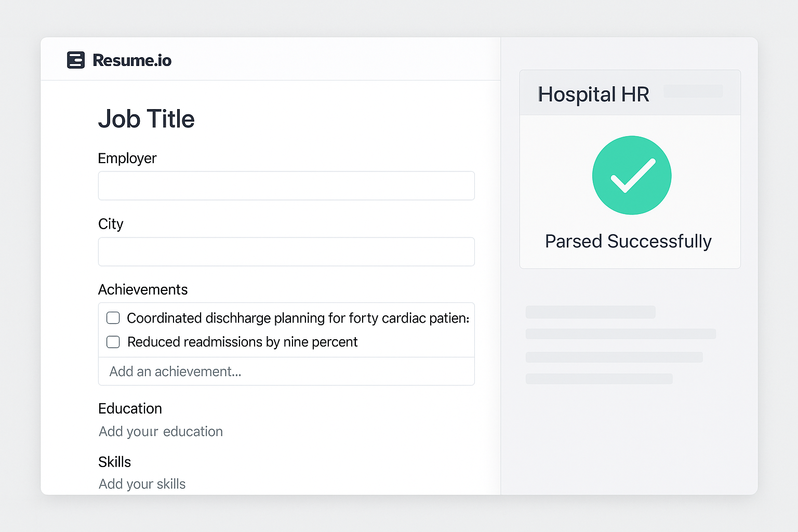Click the Parsed Successfully status text
This screenshot has width=798, height=532.
[x=628, y=242]
